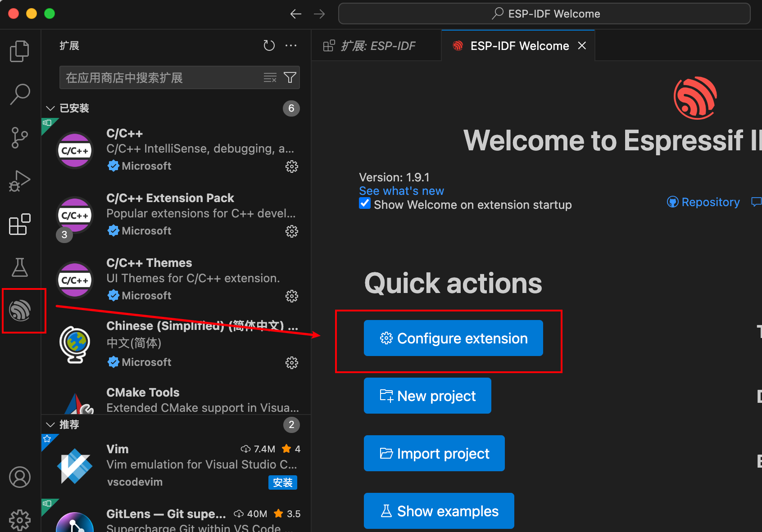Open the ESP-IDF Espressif sidebar icon
Screen dimensions: 762x532
coord(20,311)
